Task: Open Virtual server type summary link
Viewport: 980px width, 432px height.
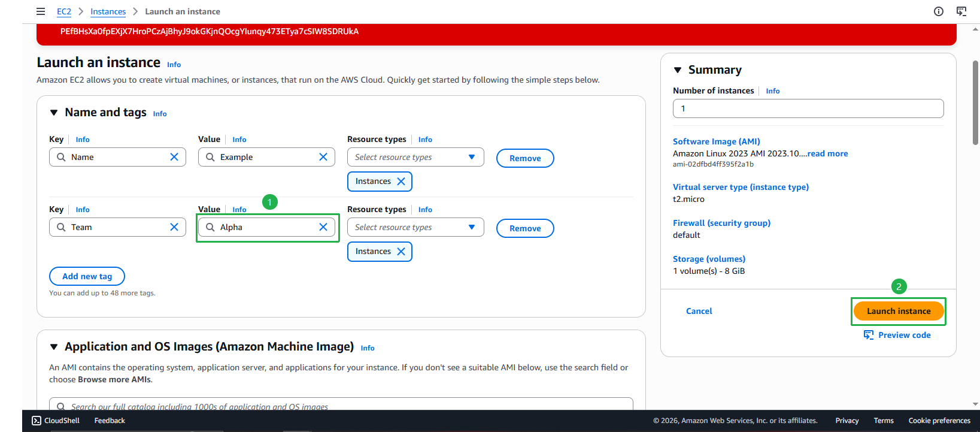Action: [x=741, y=187]
